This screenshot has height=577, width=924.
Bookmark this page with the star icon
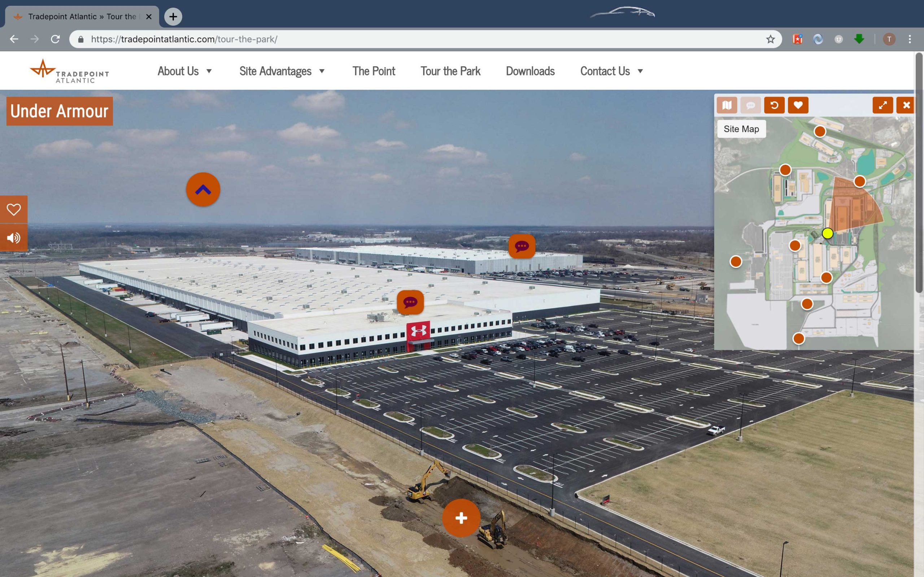pyautogui.click(x=770, y=39)
